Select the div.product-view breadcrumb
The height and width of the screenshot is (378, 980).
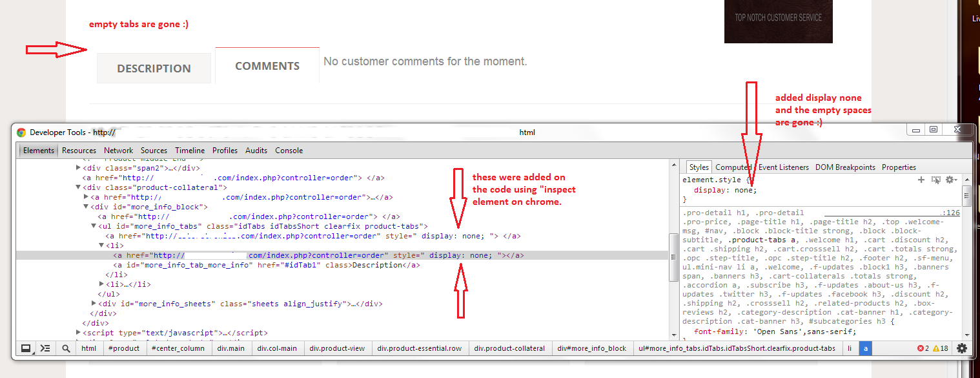pos(337,348)
